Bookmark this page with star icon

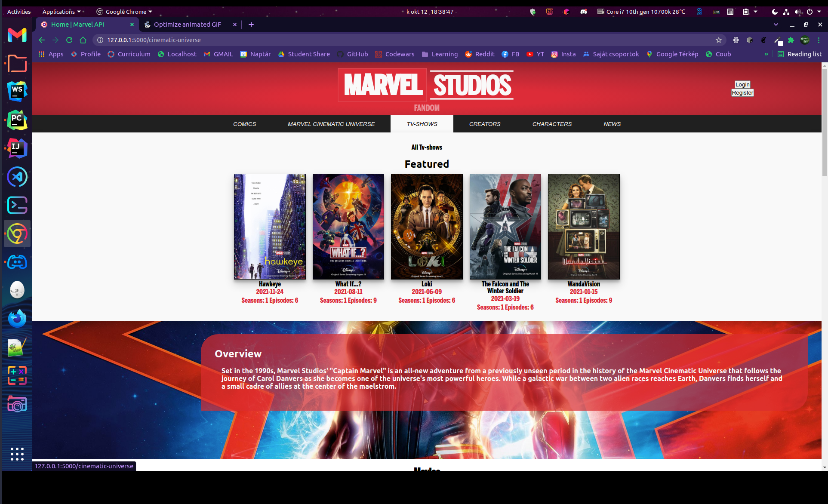point(719,40)
